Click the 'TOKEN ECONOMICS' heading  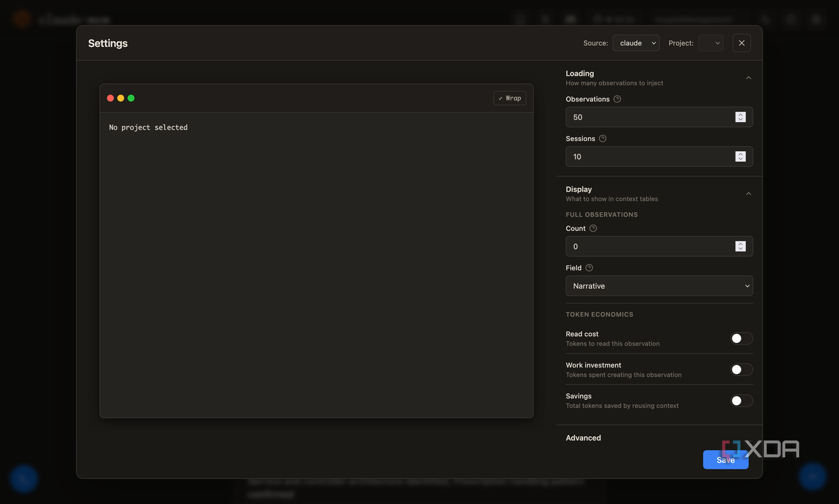600,314
